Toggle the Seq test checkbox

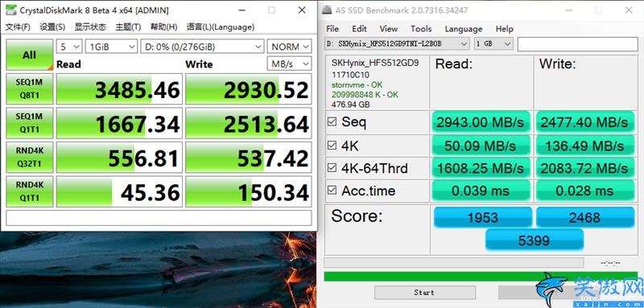[332, 121]
